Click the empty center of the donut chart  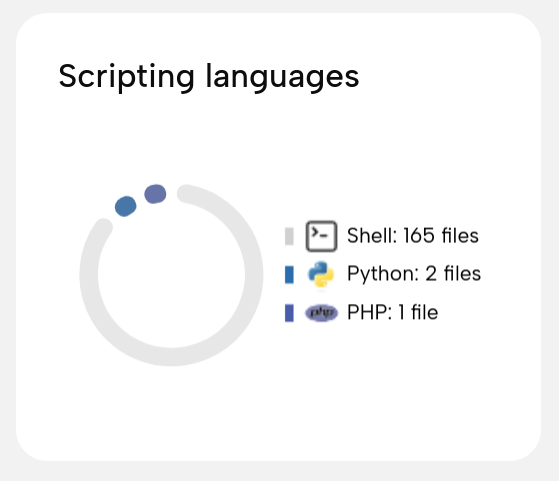tap(171, 275)
